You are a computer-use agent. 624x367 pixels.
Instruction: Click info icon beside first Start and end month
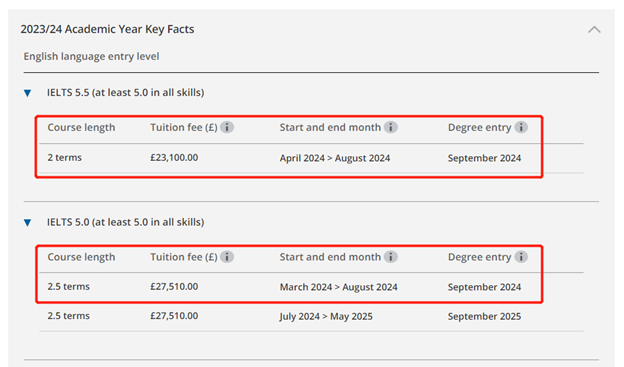(x=391, y=127)
